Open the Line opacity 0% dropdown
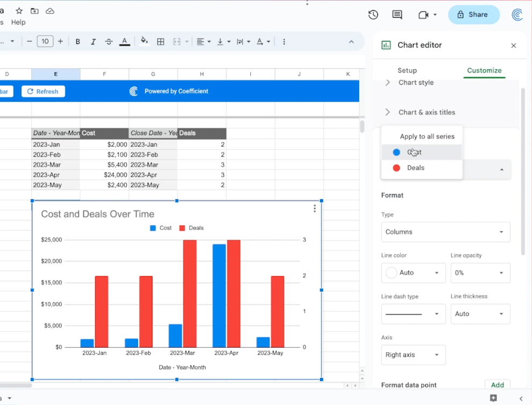Image resolution: width=532 pixels, height=405 pixels. [x=480, y=273]
